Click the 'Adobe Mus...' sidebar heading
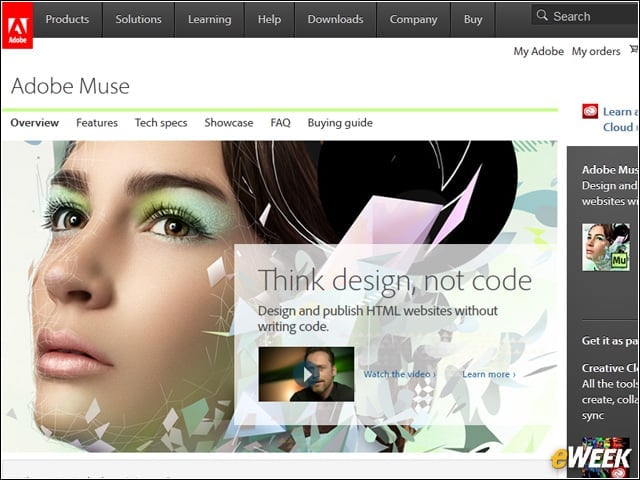This screenshot has height=480, width=640. 610,170
